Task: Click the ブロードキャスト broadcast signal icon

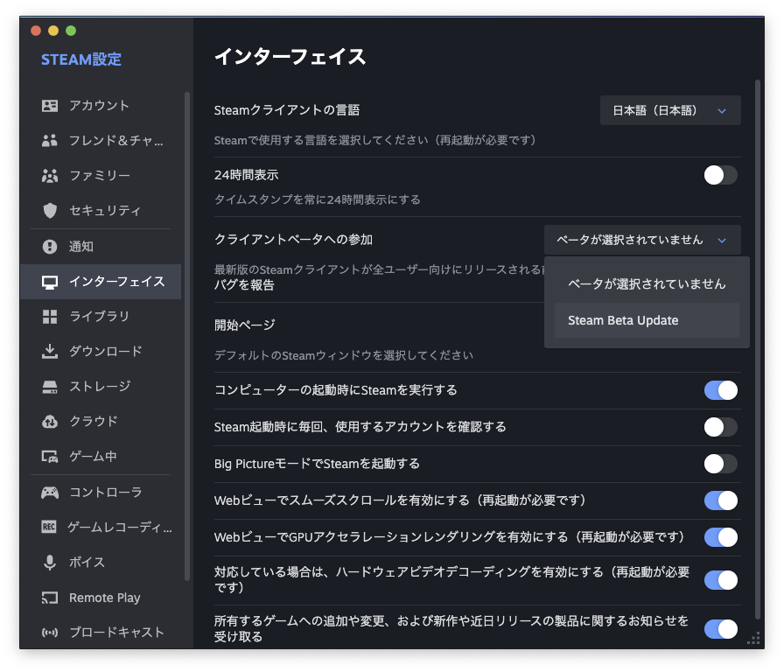Action: point(50,633)
